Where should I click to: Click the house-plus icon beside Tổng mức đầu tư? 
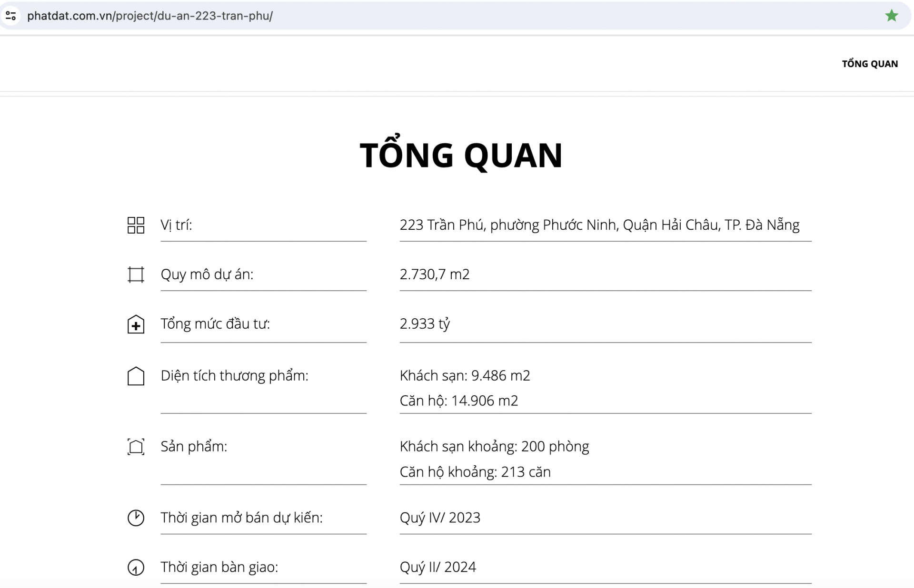[x=136, y=324]
